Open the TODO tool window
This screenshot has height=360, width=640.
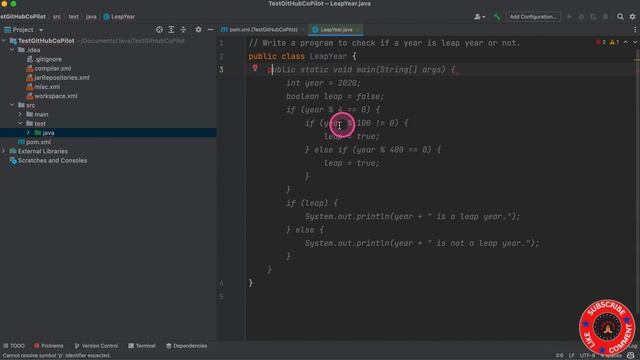click(14, 346)
